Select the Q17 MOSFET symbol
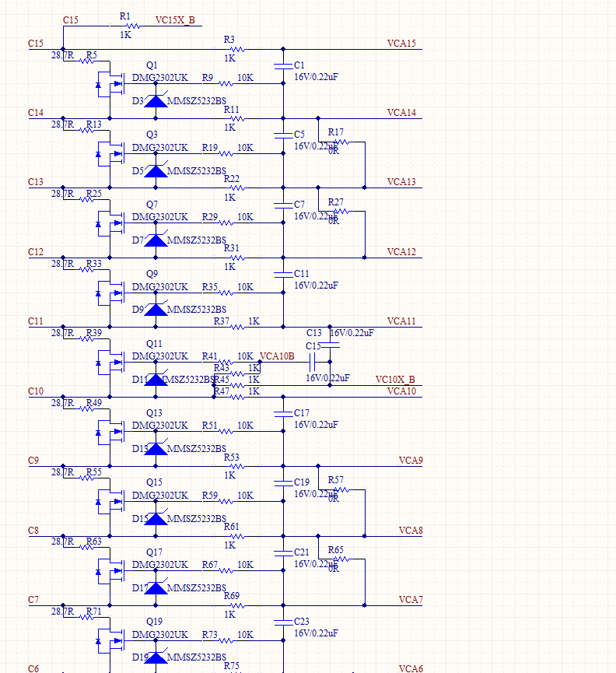The height and width of the screenshot is (673, 616). pyautogui.click(x=110, y=571)
